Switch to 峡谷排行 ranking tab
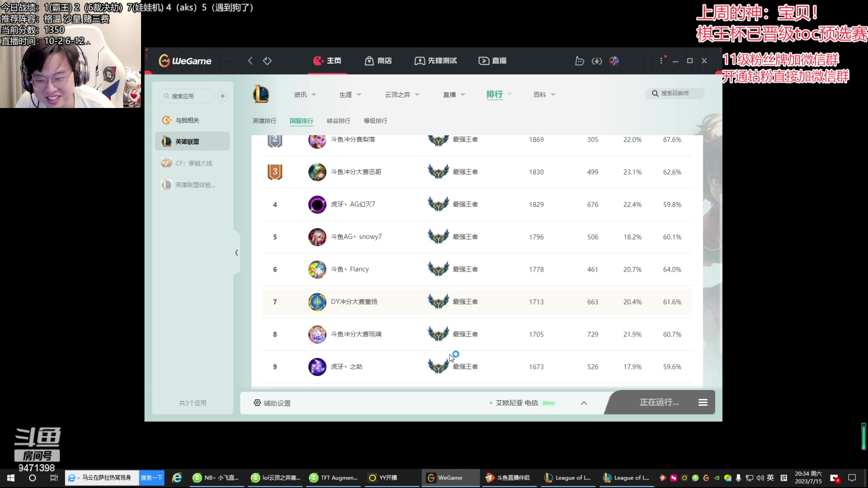 pos(338,121)
